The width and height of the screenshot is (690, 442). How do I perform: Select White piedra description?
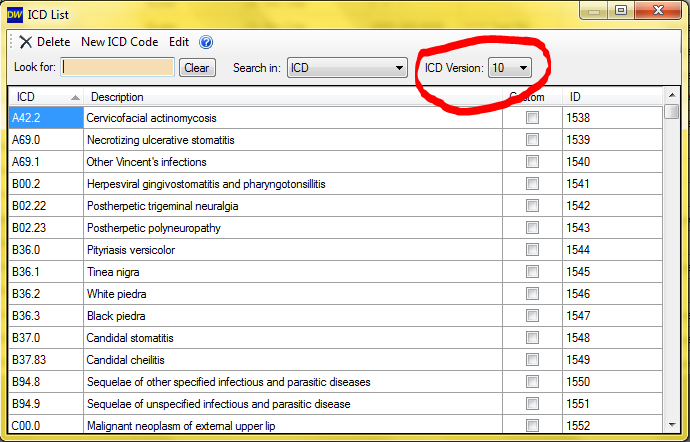click(117, 294)
